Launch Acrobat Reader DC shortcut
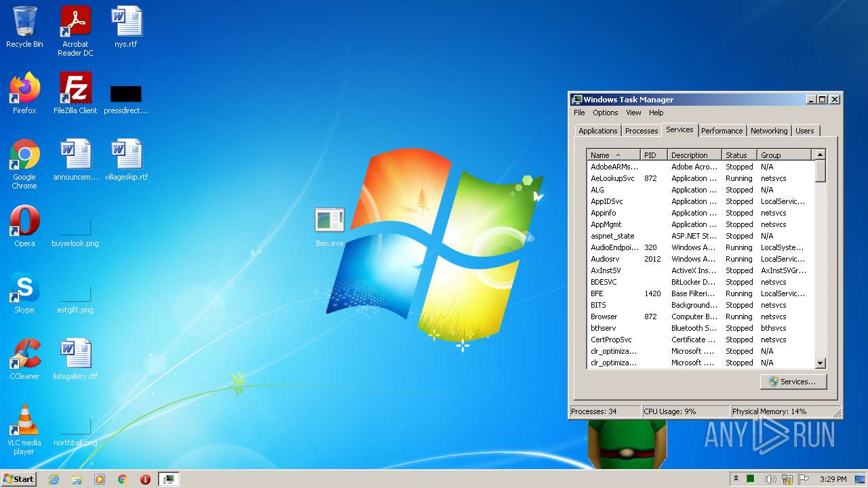This screenshot has width=868, height=488. point(75,31)
